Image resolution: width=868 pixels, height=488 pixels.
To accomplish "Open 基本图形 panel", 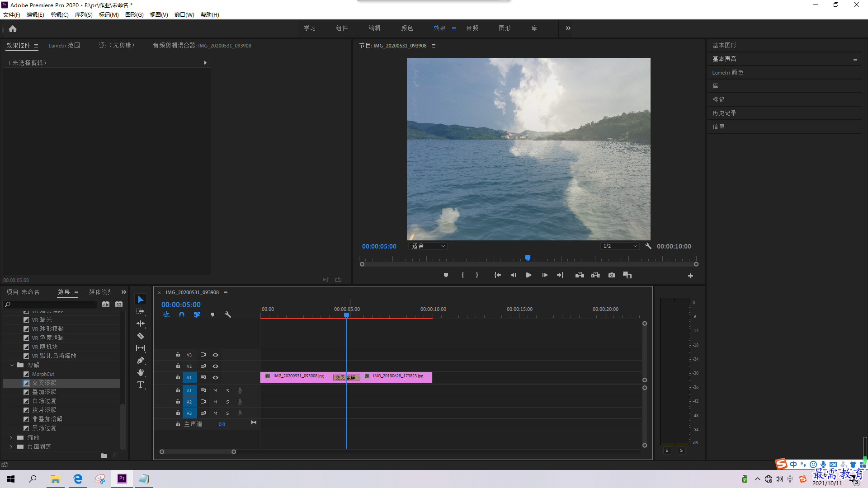I will click(x=724, y=46).
